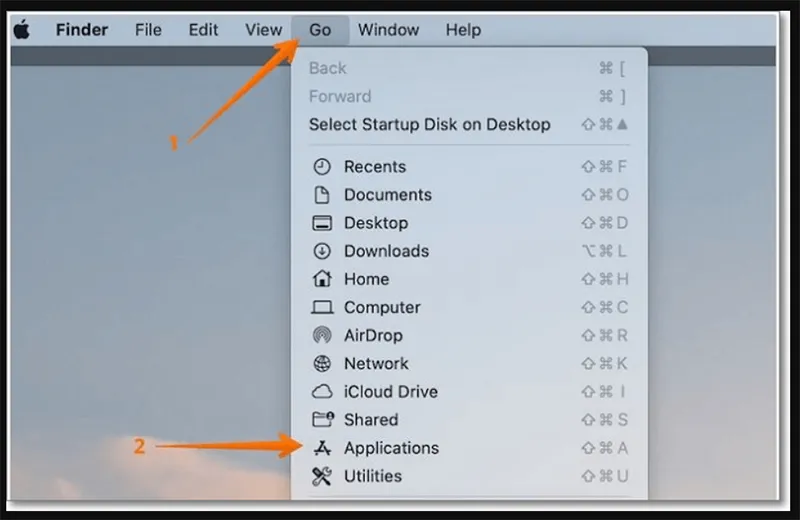Viewport: 800px width, 520px height.
Task: Click the iCloud Drive cloud icon
Action: click(322, 392)
